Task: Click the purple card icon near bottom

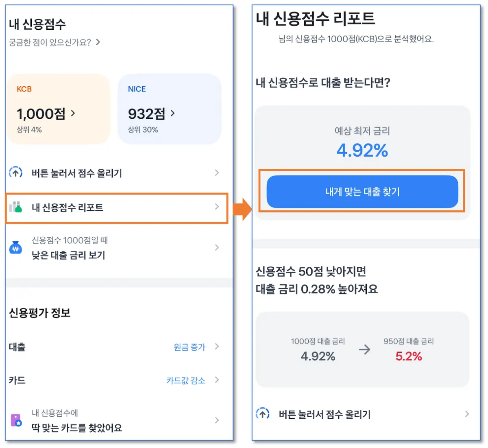Action: coord(16,420)
